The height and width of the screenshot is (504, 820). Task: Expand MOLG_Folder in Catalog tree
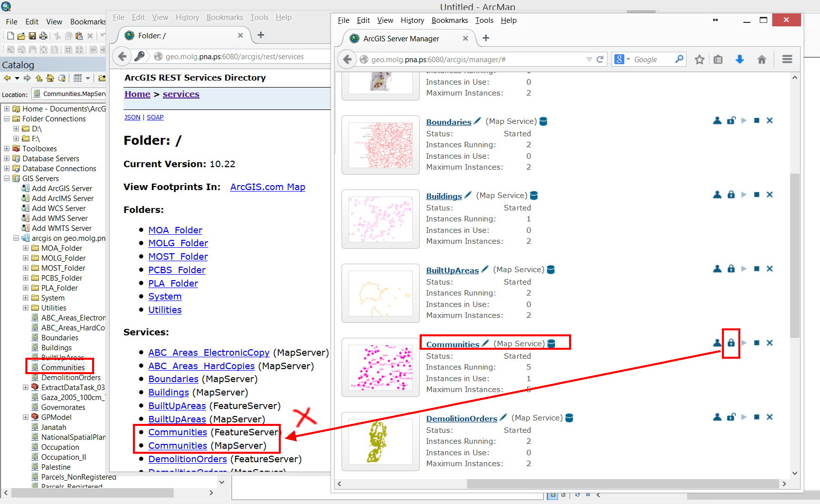click(x=25, y=258)
